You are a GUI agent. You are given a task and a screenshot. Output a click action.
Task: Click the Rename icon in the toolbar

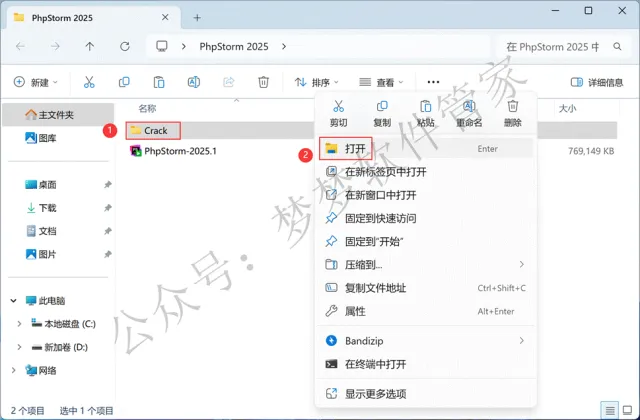pos(193,82)
